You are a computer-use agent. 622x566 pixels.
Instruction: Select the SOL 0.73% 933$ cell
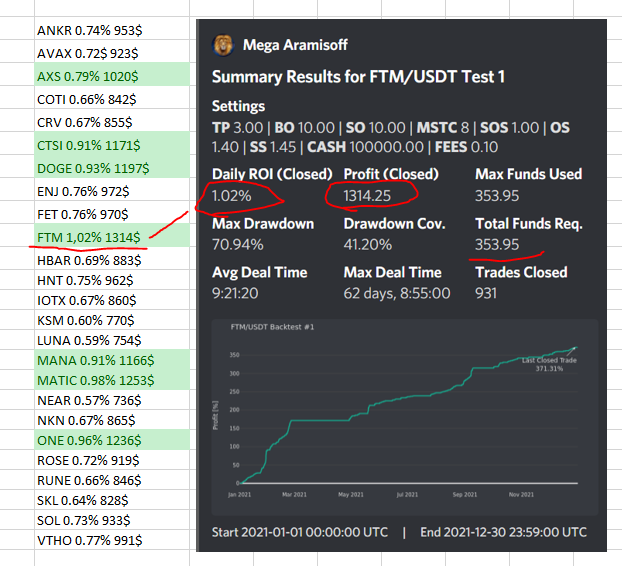[112, 520]
